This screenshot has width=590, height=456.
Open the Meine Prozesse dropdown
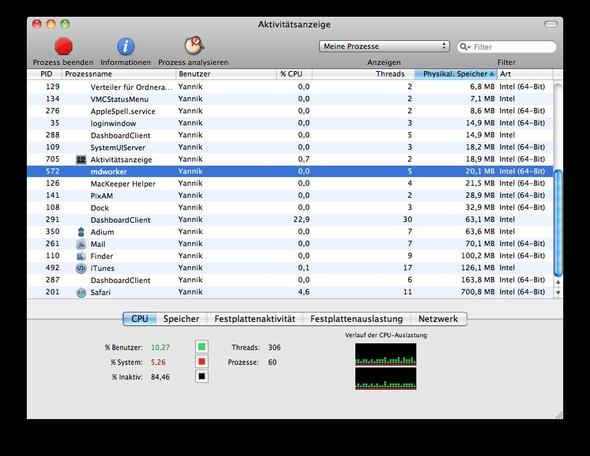(x=384, y=46)
